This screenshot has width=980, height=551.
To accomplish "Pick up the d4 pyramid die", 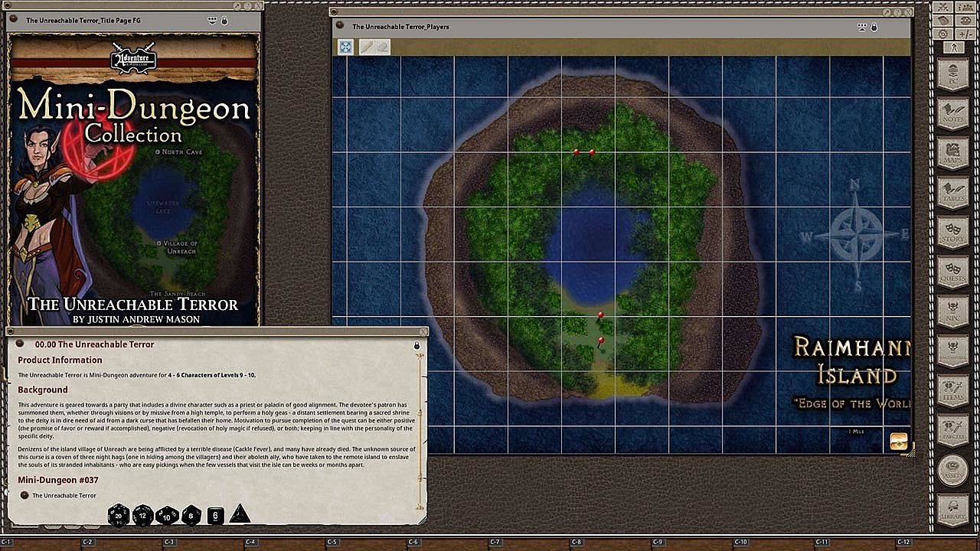I will pos(240,514).
